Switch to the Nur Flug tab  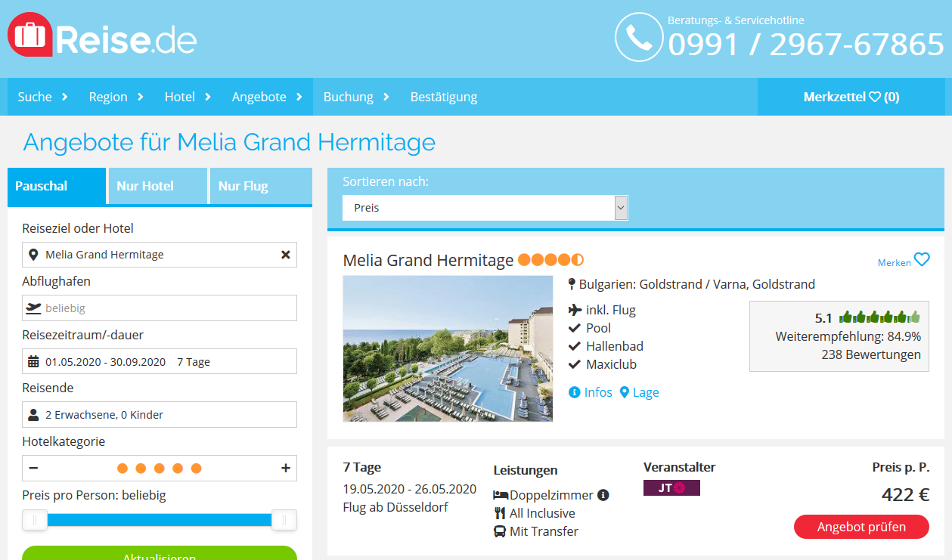tap(260, 186)
